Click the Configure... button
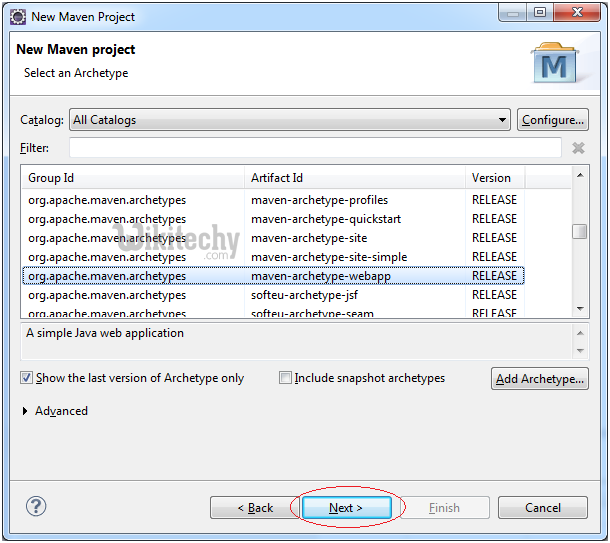 pyautogui.click(x=553, y=120)
